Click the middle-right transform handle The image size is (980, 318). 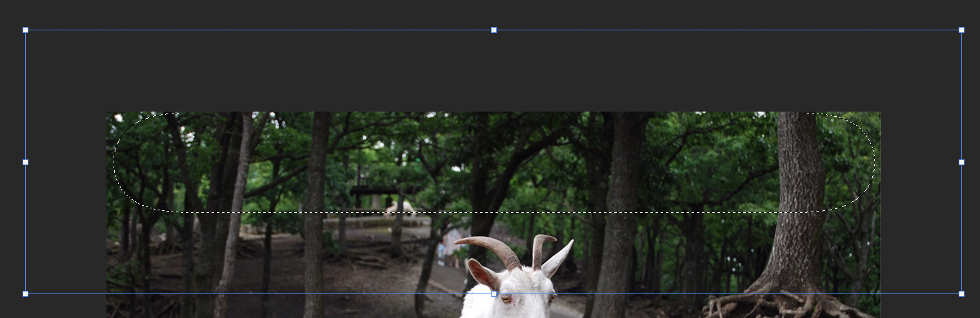click(x=961, y=162)
